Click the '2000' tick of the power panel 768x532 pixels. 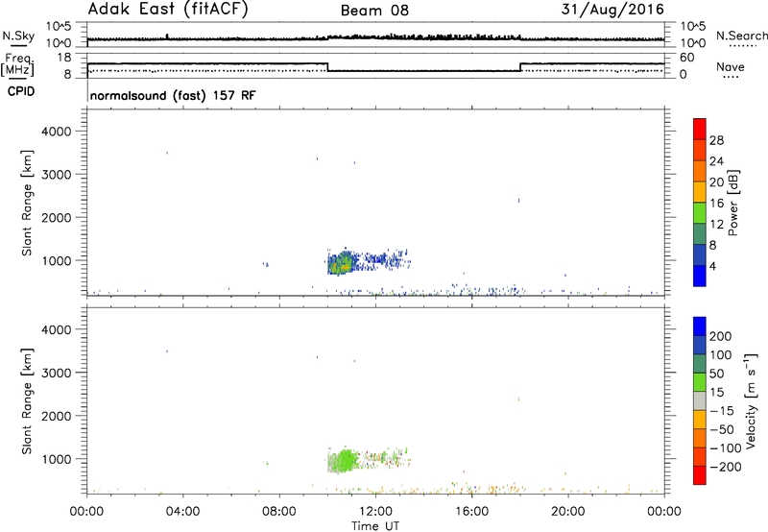pos(57,217)
